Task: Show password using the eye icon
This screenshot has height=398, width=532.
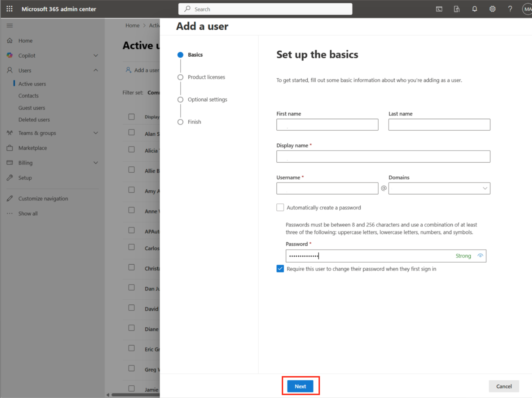Action: (480, 256)
